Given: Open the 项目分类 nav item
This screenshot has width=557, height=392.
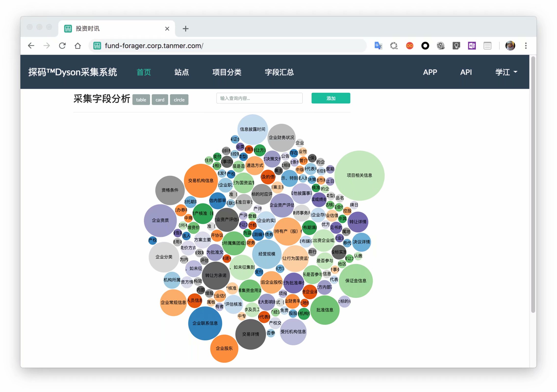Looking at the screenshot, I should [x=227, y=72].
